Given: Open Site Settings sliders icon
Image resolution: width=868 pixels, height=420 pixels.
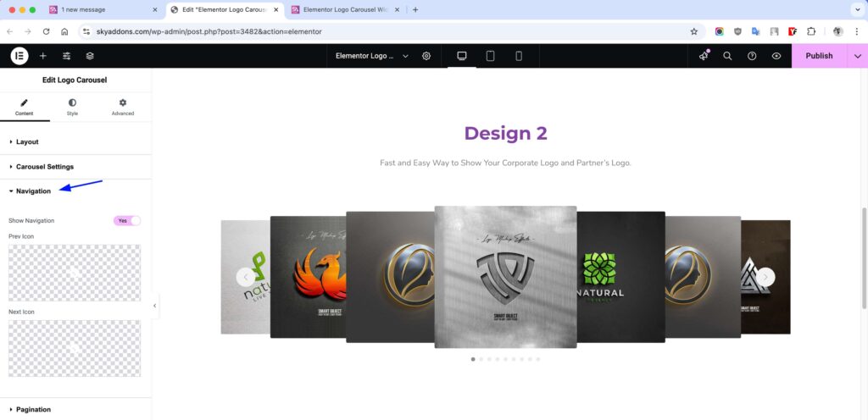Looking at the screenshot, I should tap(66, 56).
